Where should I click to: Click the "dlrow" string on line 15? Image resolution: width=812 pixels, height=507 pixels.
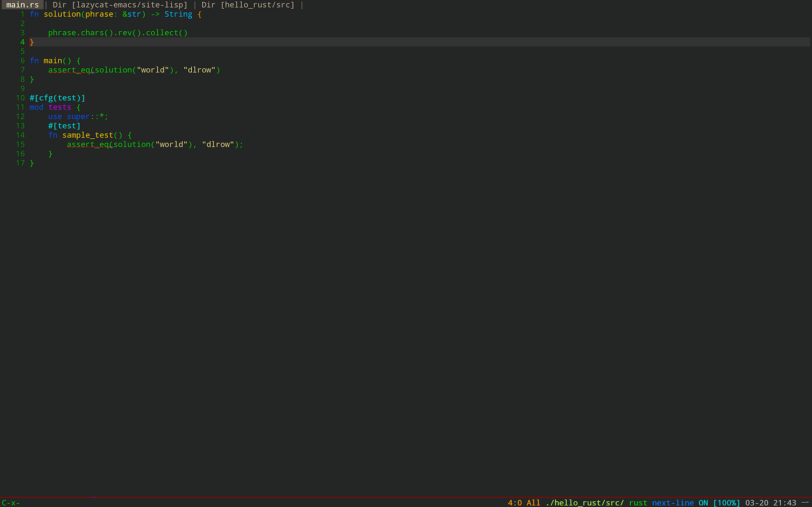[x=218, y=145]
